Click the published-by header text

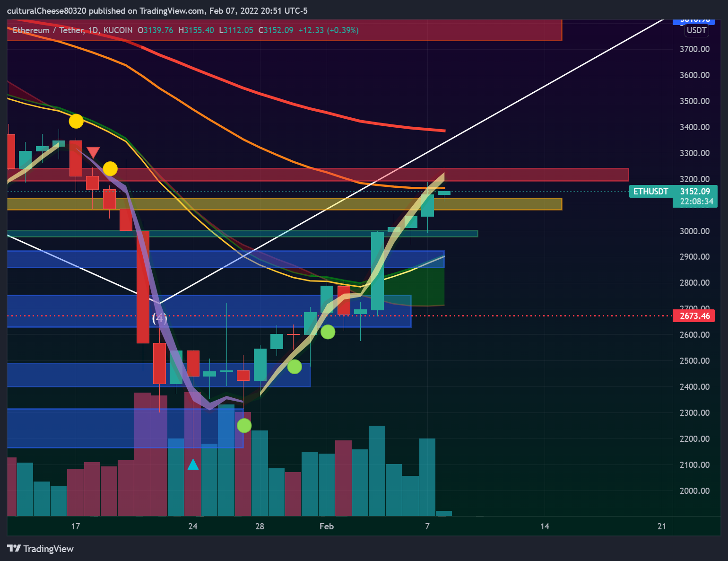(157, 10)
